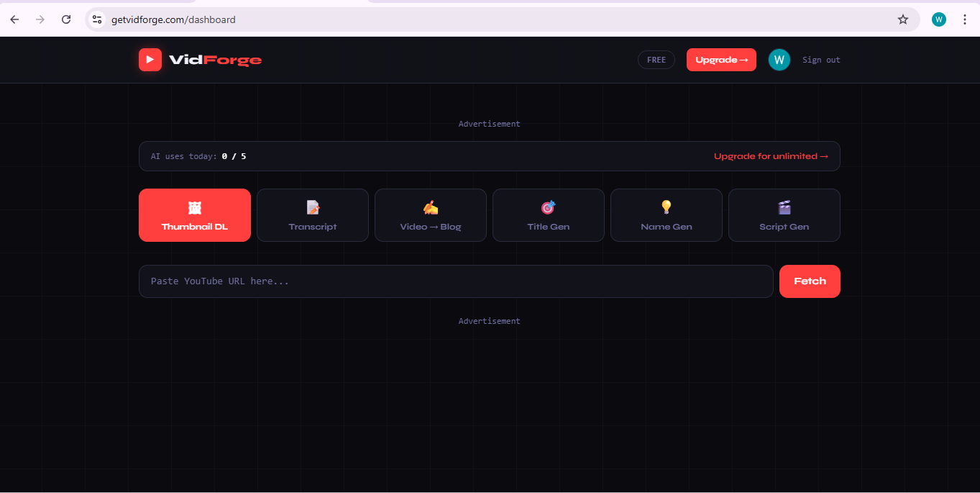The image size is (980, 493).
Task: Select the Video → Blog converter
Action: pos(430,214)
